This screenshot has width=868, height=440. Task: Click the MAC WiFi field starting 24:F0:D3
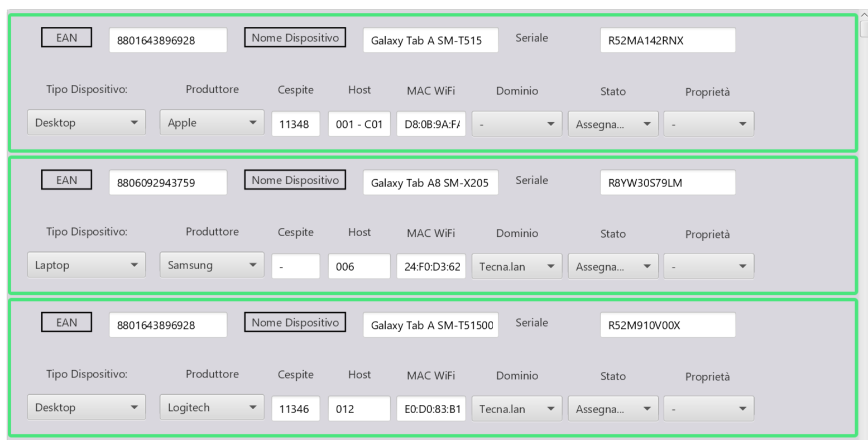point(431,266)
